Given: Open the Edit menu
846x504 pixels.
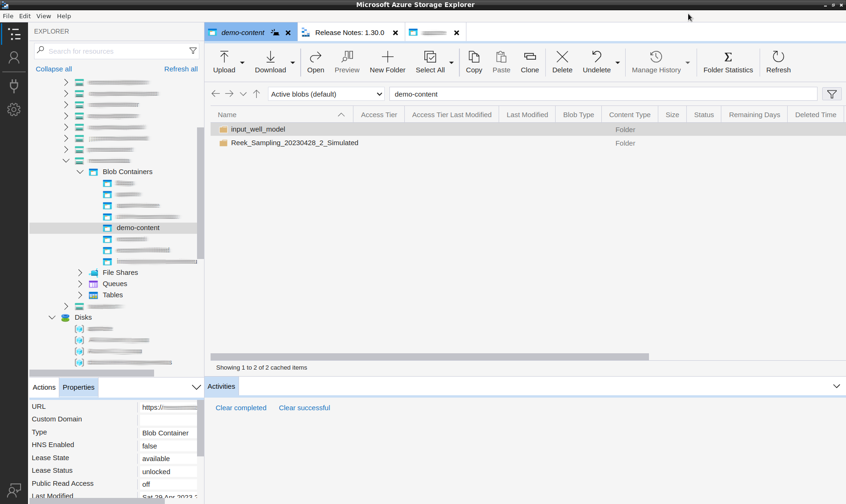Looking at the screenshot, I should [x=25, y=16].
